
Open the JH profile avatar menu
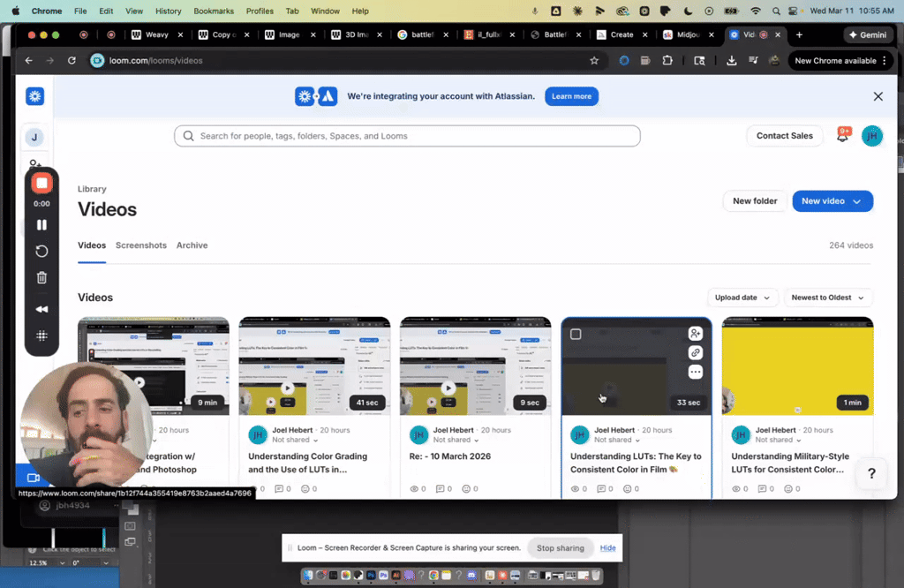[871, 136]
